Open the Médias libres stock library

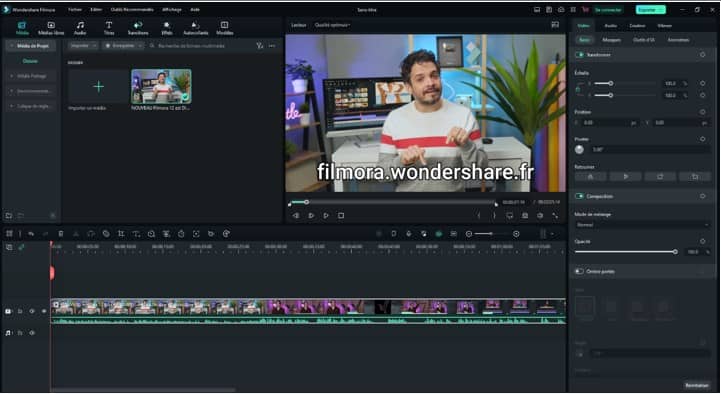(51, 28)
